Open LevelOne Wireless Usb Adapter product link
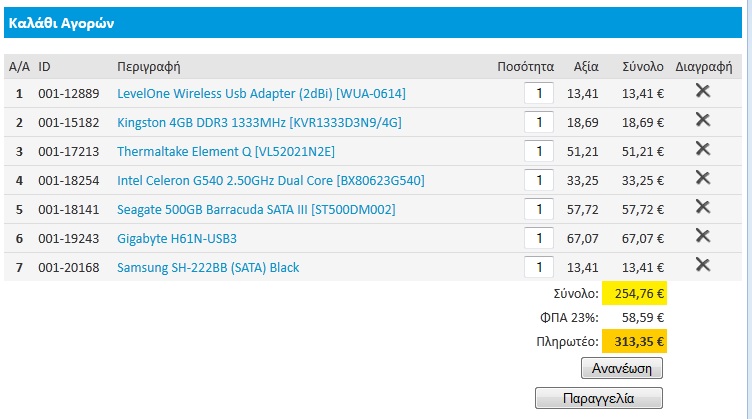 (261, 93)
